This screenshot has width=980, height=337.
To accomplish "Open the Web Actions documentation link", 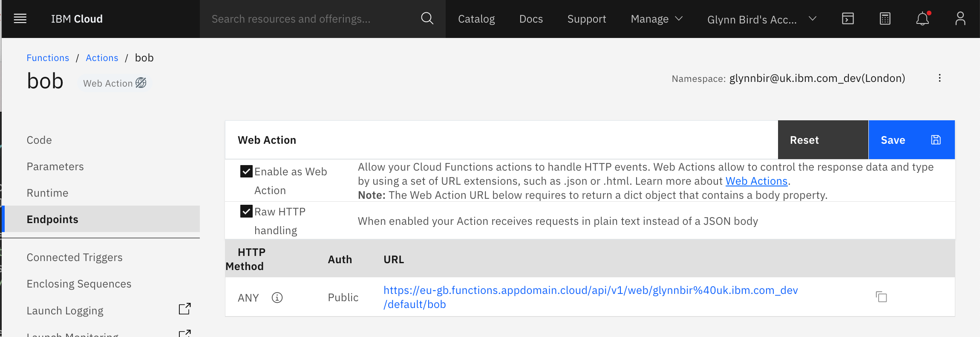I will (756, 181).
